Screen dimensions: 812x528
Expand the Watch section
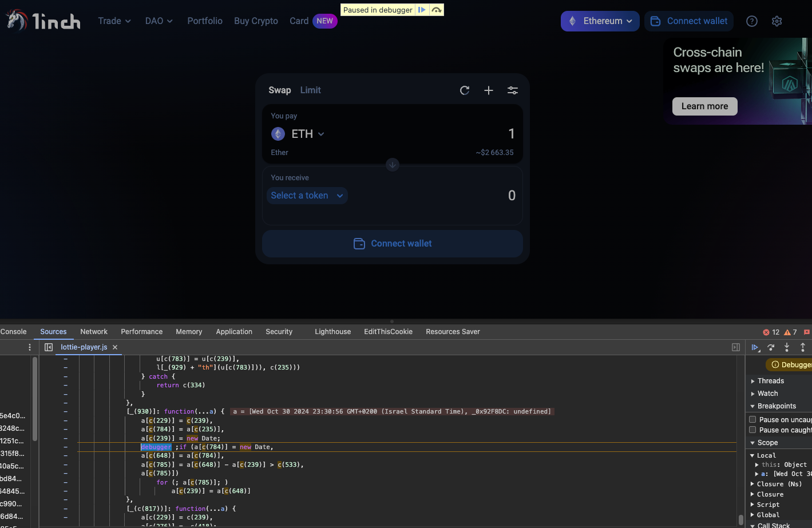767,394
